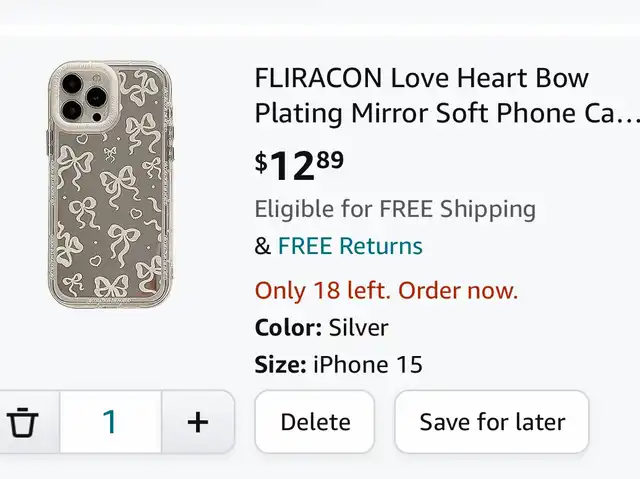Click the iPhone 15 size value
Viewport: 640px width, 479px height.
coord(368,364)
